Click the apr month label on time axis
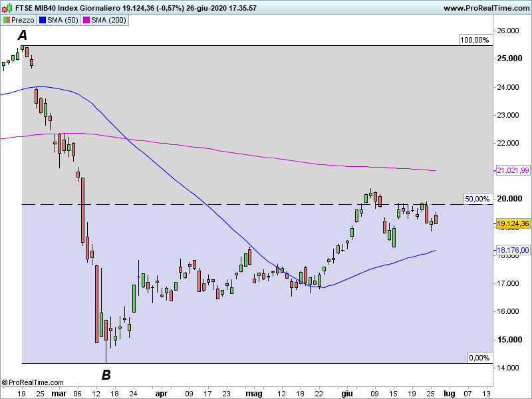Screen dimensions: 532x399 161,394
